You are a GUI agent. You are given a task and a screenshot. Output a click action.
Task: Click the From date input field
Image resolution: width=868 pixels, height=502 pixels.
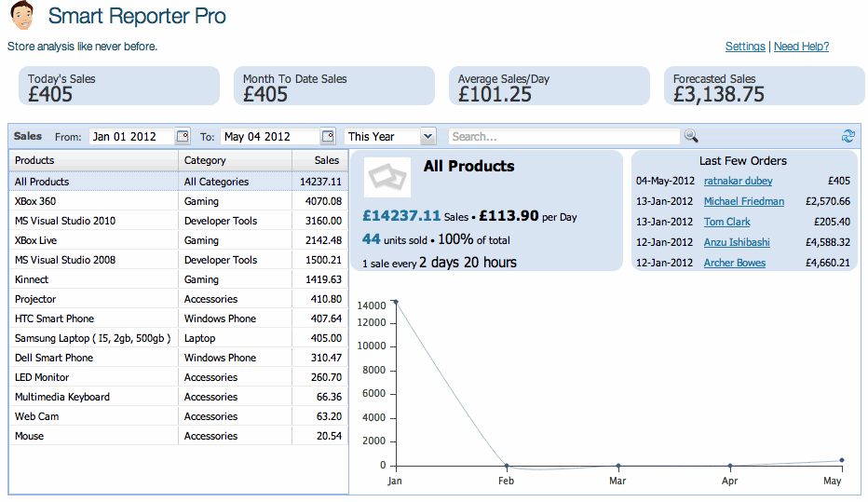130,137
